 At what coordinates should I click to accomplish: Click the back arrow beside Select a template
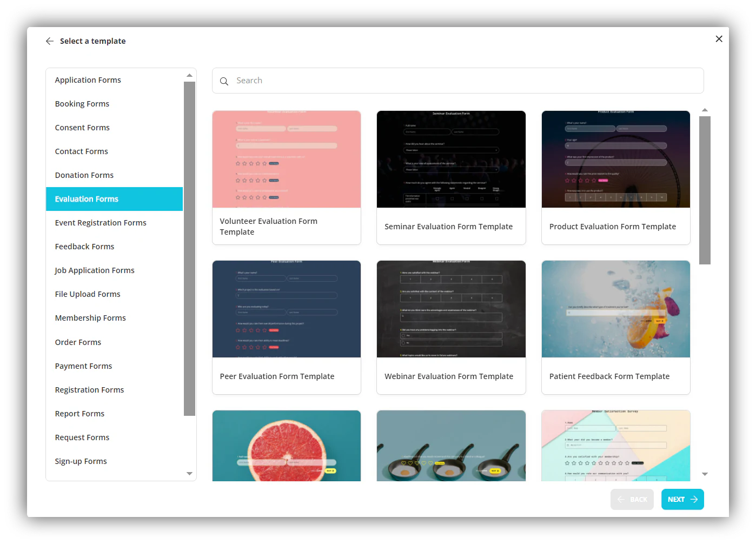tap(50, 41)
